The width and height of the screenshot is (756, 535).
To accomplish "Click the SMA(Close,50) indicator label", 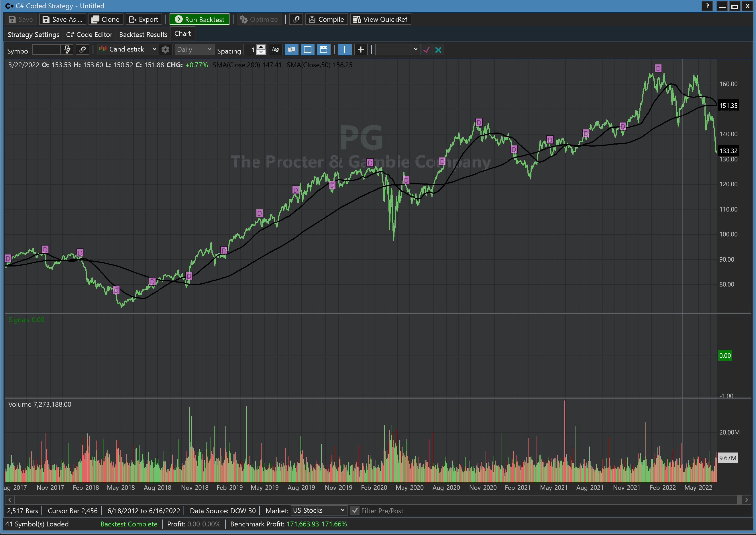I will pos(319,65).
